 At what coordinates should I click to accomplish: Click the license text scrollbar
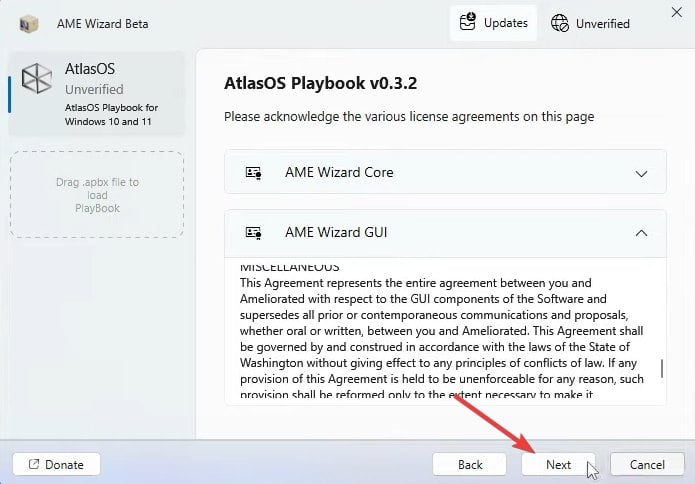coord(661,368)
